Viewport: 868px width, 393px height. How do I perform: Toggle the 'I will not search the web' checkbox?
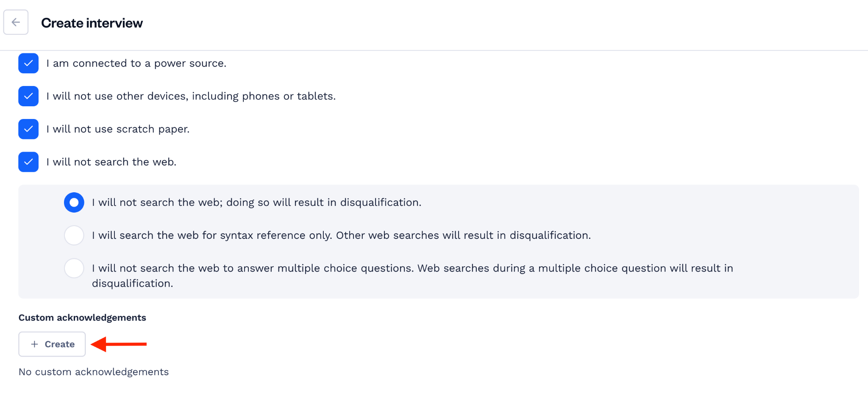[x=28, y=162]
